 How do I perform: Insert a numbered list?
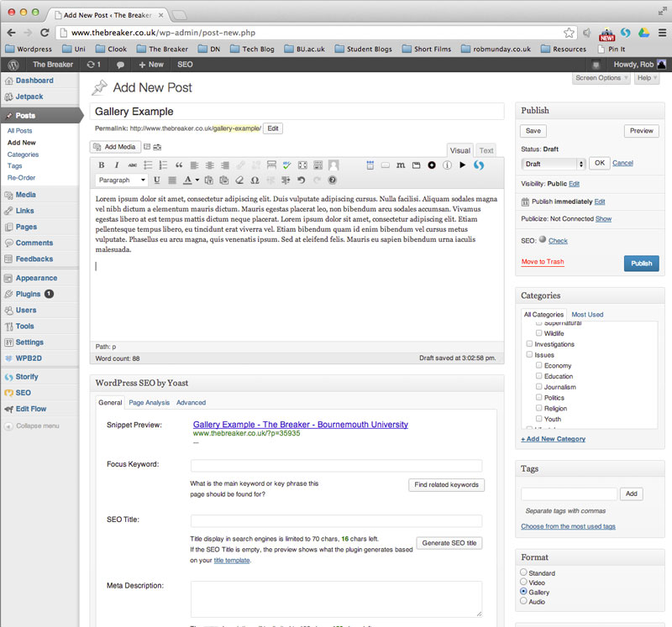163,165
